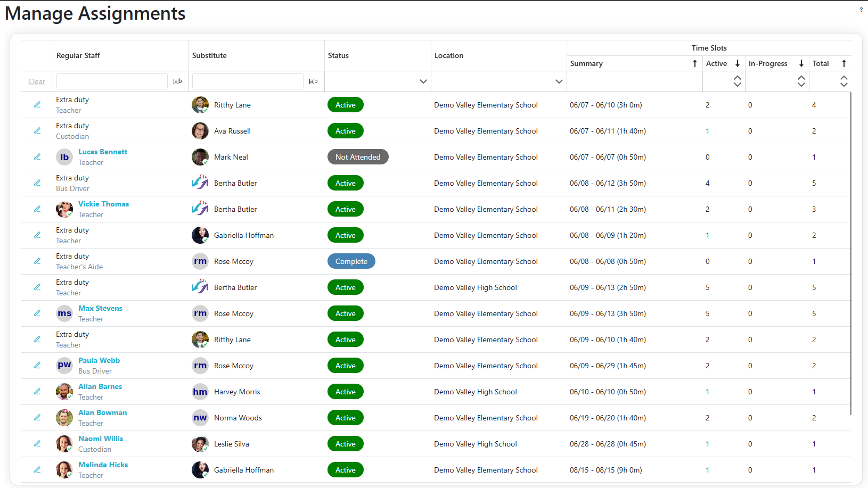Click the Substitute column header
The width and height of the screenshot is (868, 488).
209,55
